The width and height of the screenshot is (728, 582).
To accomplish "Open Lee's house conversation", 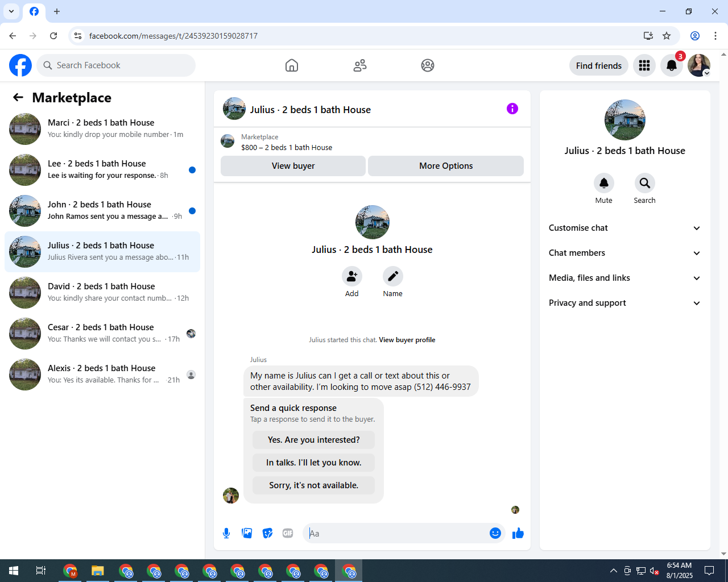I will click(102, 170).
